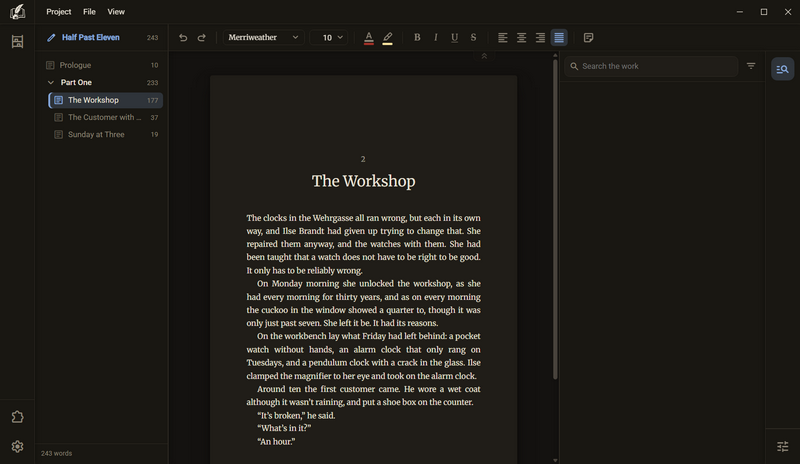Insert a note with the sticky note icon
The height and width of the screenshot is (464, 800).
(588, 37)
